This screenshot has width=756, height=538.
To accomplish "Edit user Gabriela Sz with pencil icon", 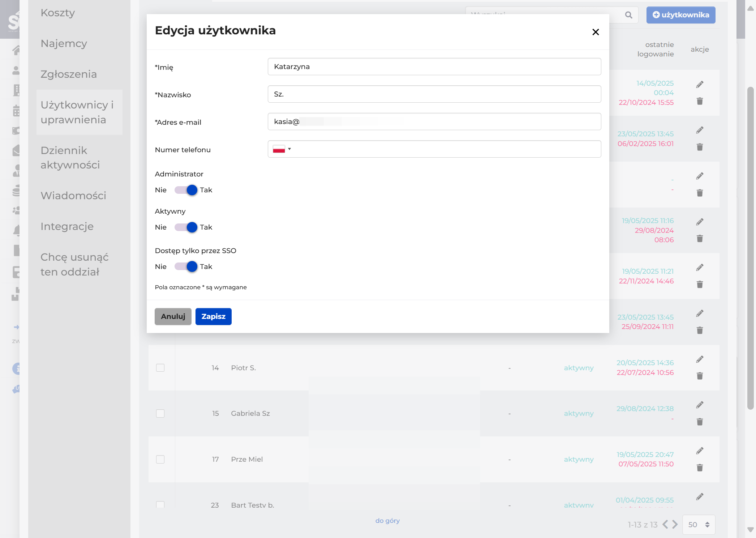I will tap(700, 405).
